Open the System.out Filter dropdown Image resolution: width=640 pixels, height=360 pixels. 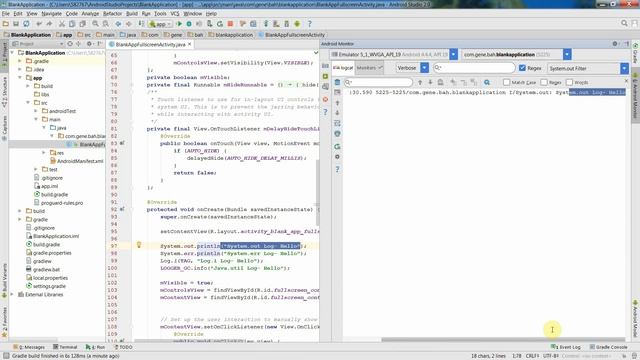[x=624, y=69]
